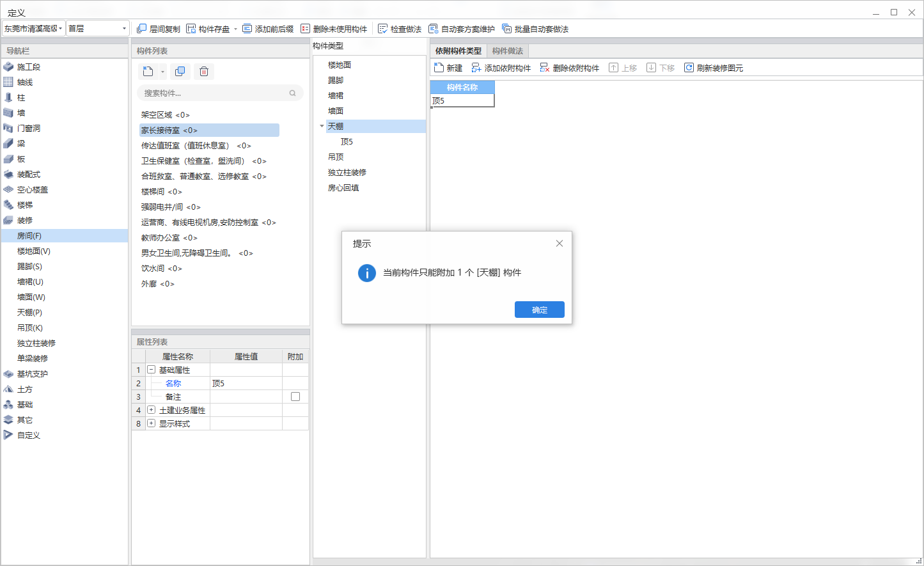Select 教师办公室 <0> in the list
Image resolution: width=924 pixels, height=566 pixels.
pyautogui.click(x=169, y=237)
